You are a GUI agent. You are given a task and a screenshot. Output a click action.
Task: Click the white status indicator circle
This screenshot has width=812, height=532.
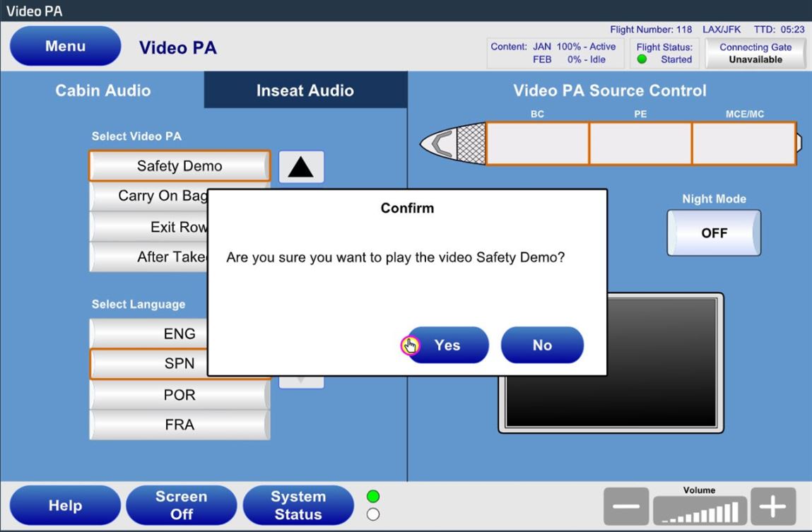point(373,514)
